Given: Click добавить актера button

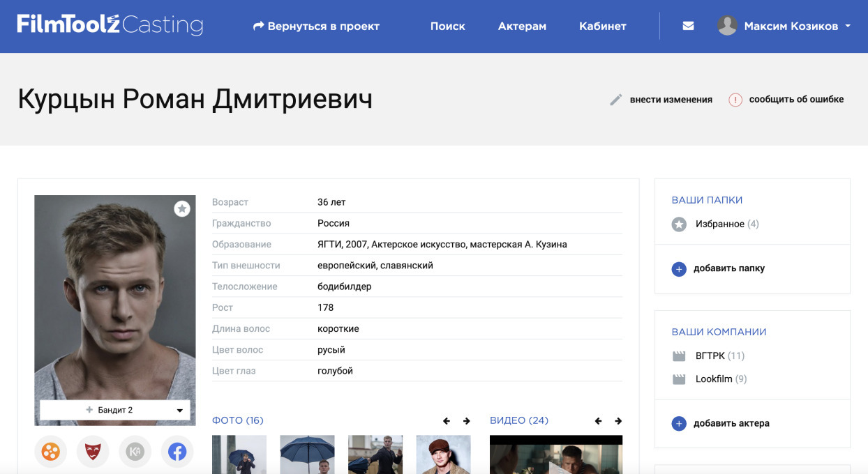Looking at the screenshot, I should [x=732, y=424].
